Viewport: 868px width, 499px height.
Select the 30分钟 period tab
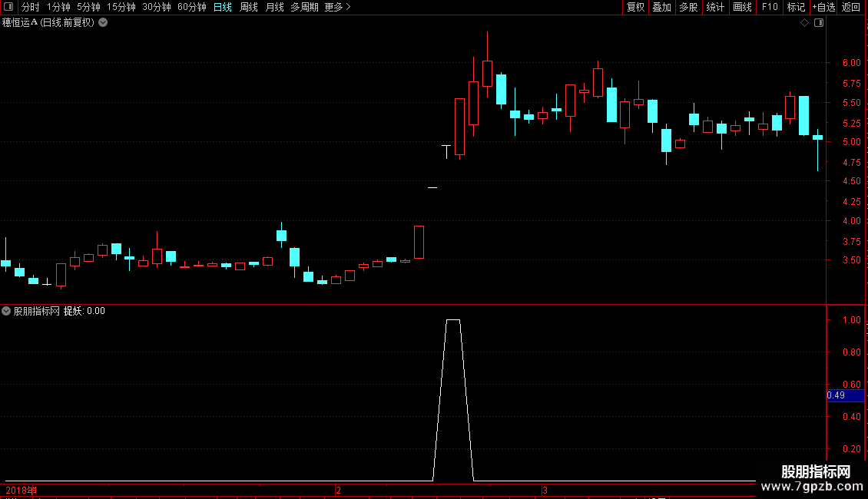(157, 7)
